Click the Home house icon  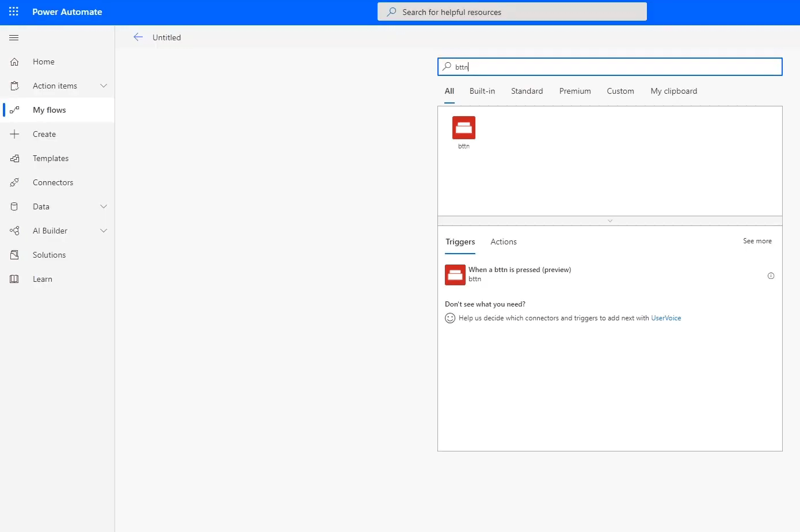14,62
